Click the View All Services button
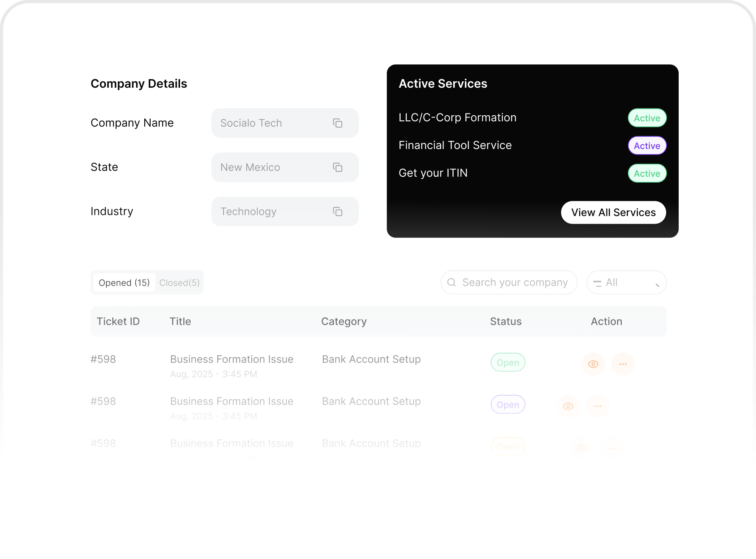The height and width of the screenshot is (559, 756). [613, 212]
